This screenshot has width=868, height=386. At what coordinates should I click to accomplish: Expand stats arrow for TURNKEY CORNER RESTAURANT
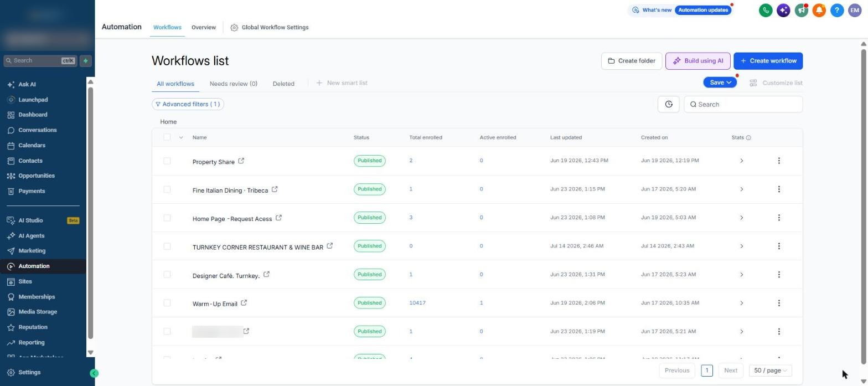[741, 246]
